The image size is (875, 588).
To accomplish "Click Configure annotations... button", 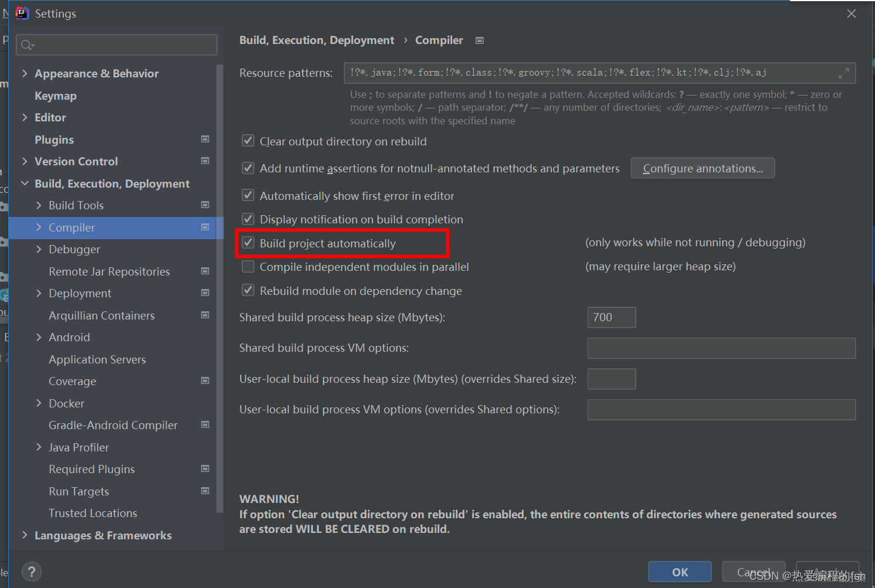I will [703, 168].
